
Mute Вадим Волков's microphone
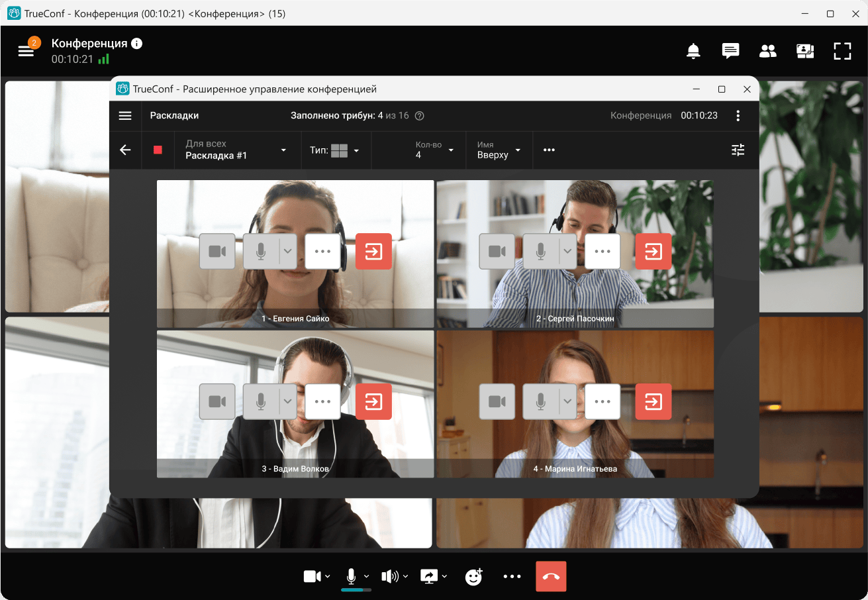(262, 401)
